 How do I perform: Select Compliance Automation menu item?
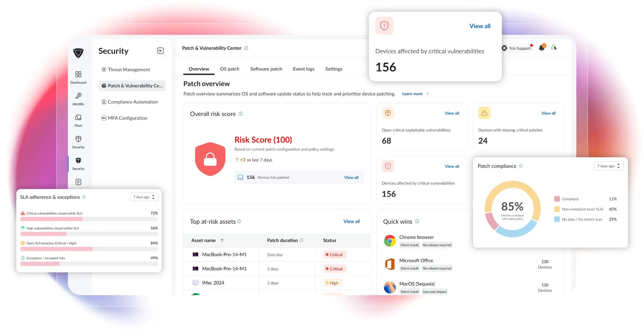coord(132,102)
